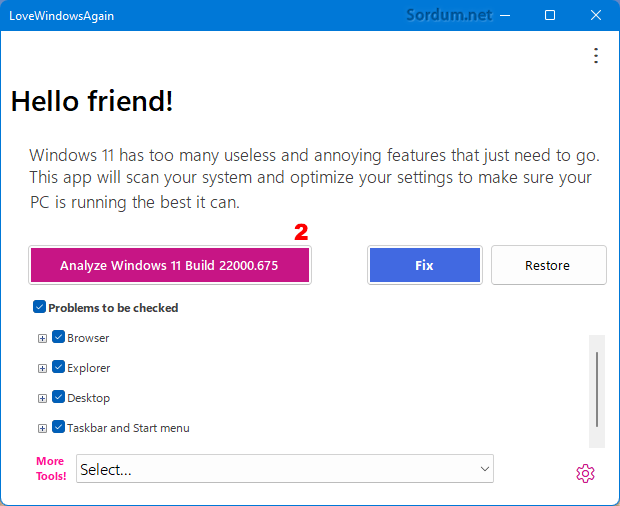Viewport: 620px width, 506px height.
Task: Expand the Explorer tree node
Action: pyautogui.click(x=42, y=368)
